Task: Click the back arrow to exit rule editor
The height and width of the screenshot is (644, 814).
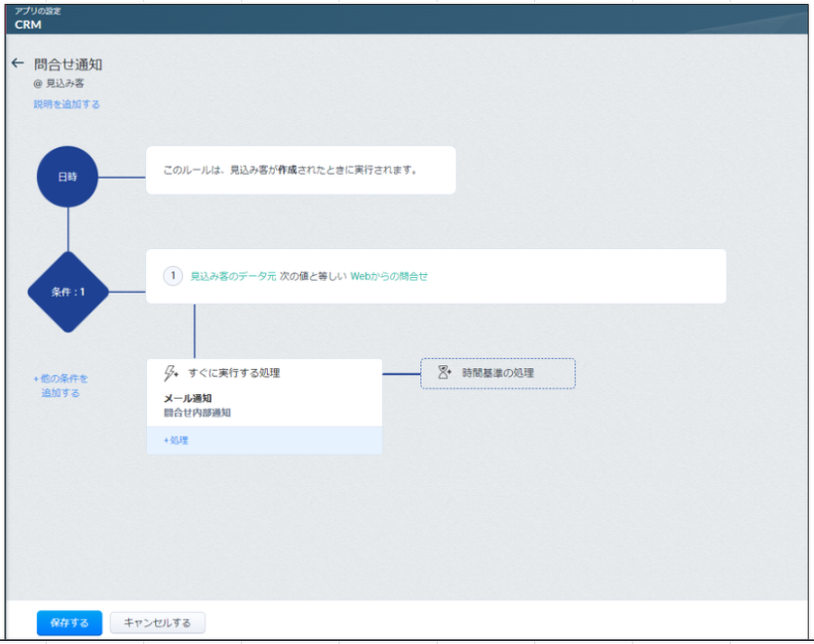Action: [x=18, y=63]
